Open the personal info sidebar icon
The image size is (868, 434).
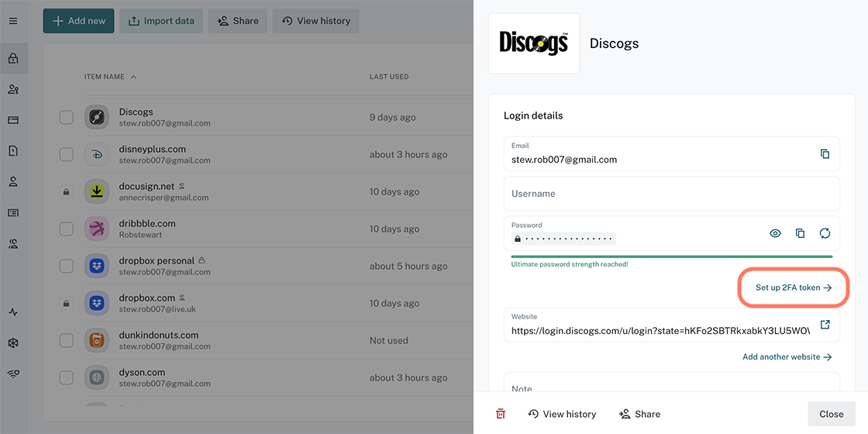click(x=13, y=181)
